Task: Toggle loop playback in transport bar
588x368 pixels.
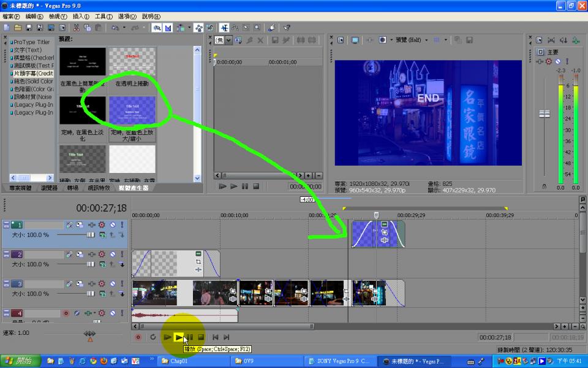Action: (153, 337)
